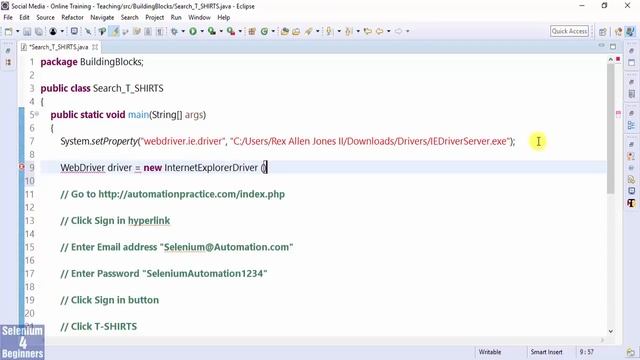Click the red error overview indicator

618,60
